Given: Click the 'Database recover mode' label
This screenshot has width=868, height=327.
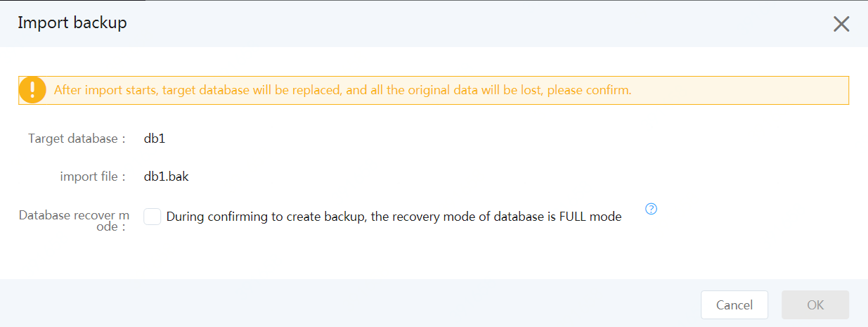Looking at the screenshot, I should coord(72,221).
